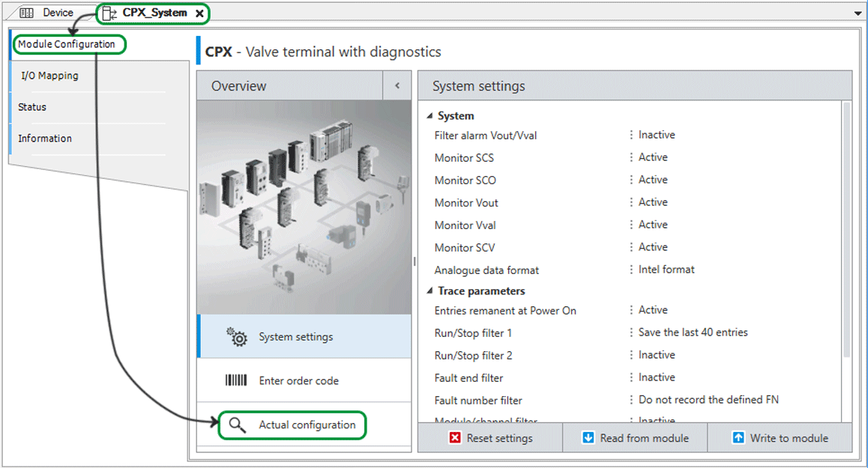Click the barcode order code icon
This screenshot has width=868, height=468.
[236, 380]
